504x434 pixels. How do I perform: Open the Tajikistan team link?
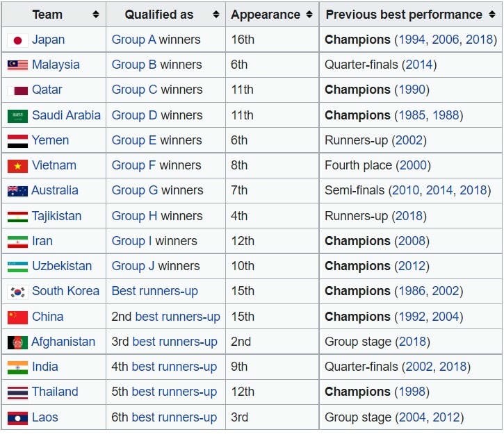(x=56, y=216)
